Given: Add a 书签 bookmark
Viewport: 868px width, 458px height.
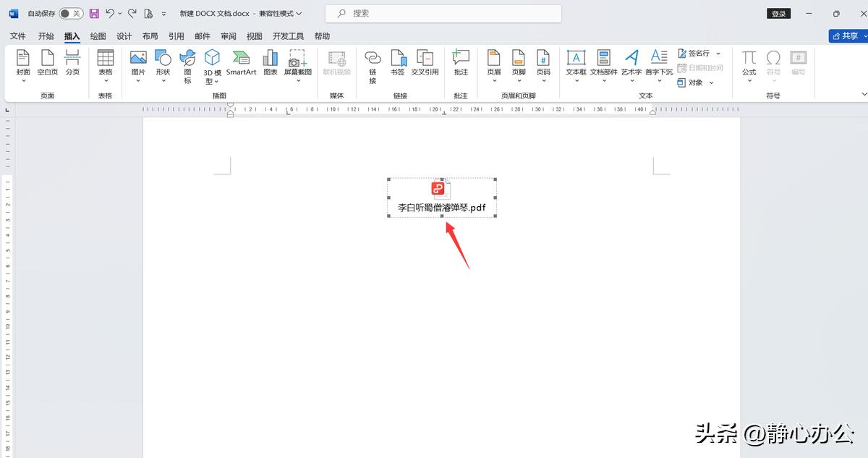Looking at the screenshot, I should tap(398, 62).
